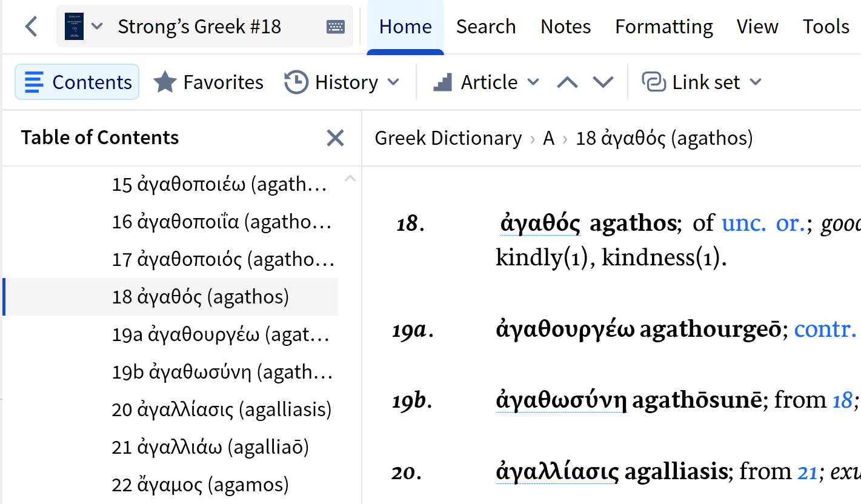The height and width of the screenshot is (504, 861).
Task: Close the Table of Contents panel
Action: point(335,138)
